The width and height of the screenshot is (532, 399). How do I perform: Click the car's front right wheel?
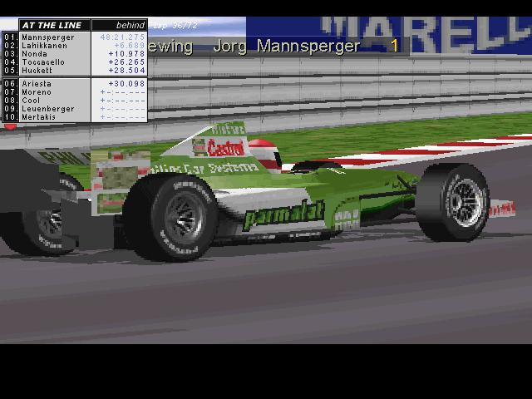454,202
